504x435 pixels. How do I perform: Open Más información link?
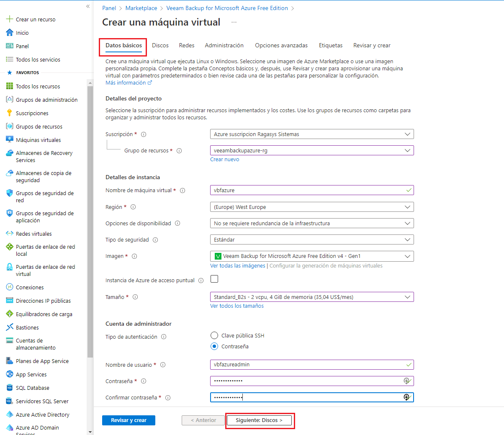click(129, 83)
